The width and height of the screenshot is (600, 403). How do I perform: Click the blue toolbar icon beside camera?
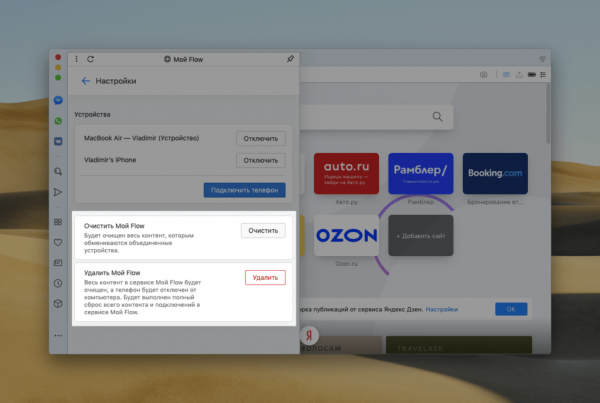[x=506, y=75]
